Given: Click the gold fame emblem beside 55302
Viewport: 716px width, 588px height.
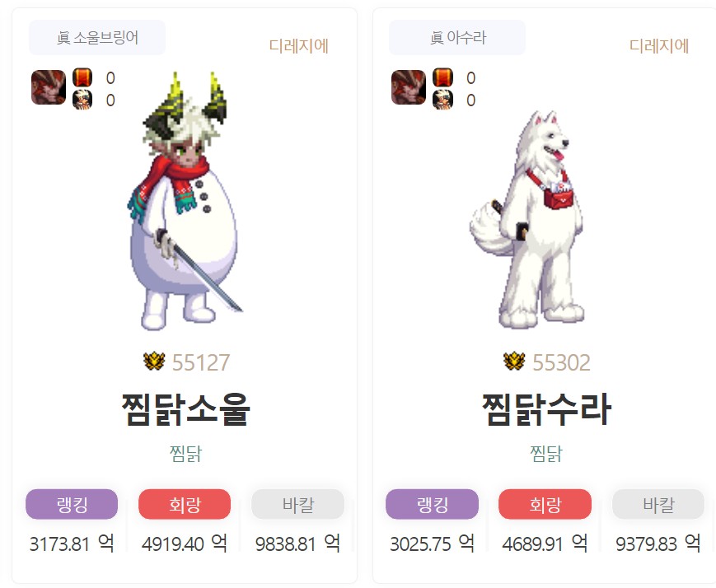Looking at the screenshot, I should tap(515, 362).
